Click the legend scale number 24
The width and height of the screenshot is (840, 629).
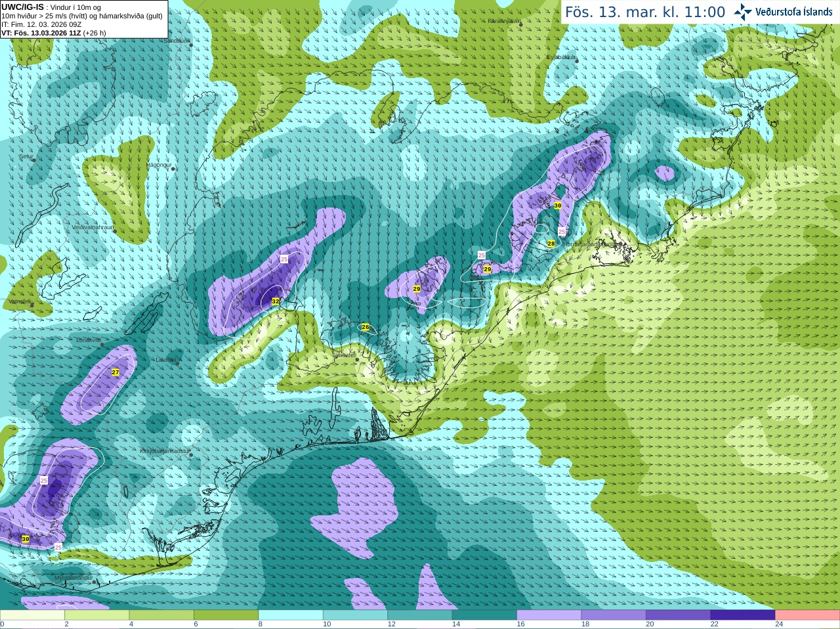click(x=780, y=624)
